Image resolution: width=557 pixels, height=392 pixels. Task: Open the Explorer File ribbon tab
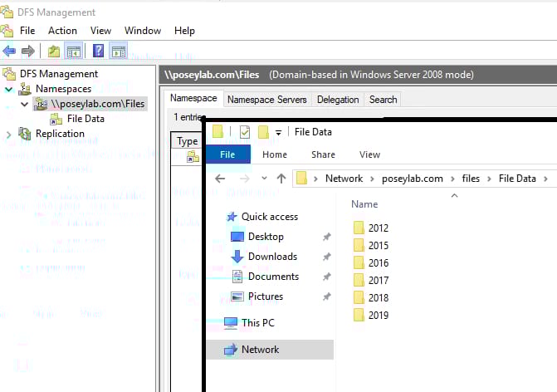pos(227,154)
